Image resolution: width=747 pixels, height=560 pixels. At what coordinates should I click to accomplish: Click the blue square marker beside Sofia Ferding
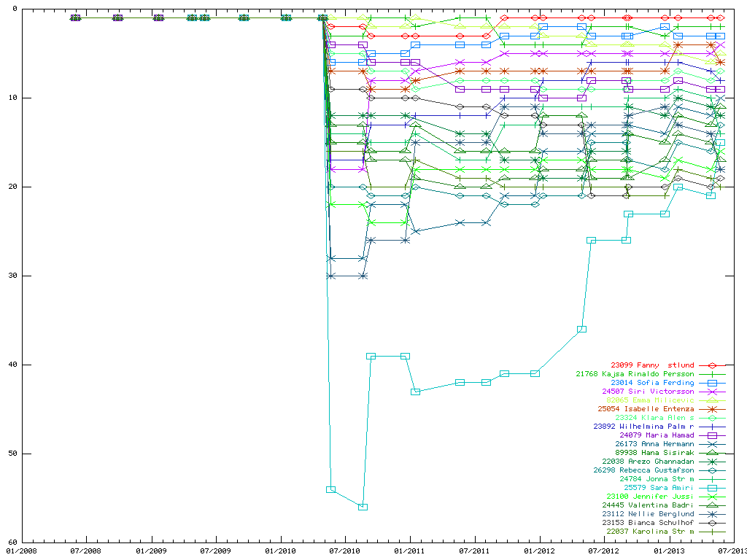[x=713, y=383]
